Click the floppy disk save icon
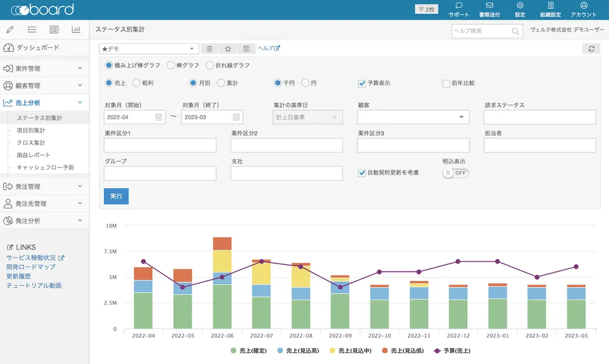The image size is (609, 364). [246, 49]
